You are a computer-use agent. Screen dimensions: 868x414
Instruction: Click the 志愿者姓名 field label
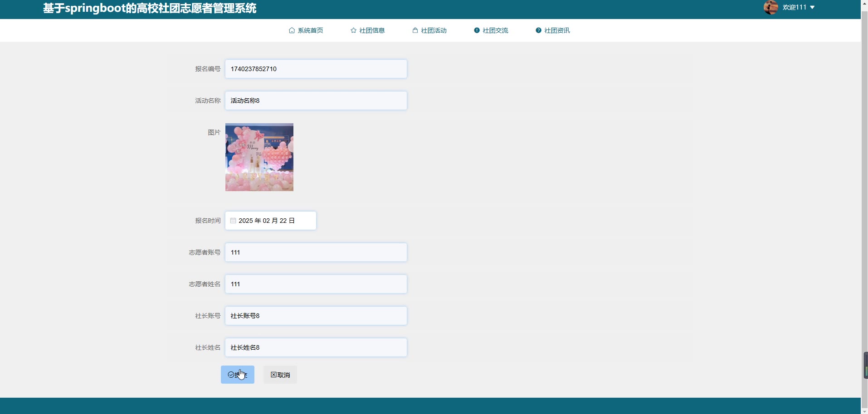coord(205,284)
